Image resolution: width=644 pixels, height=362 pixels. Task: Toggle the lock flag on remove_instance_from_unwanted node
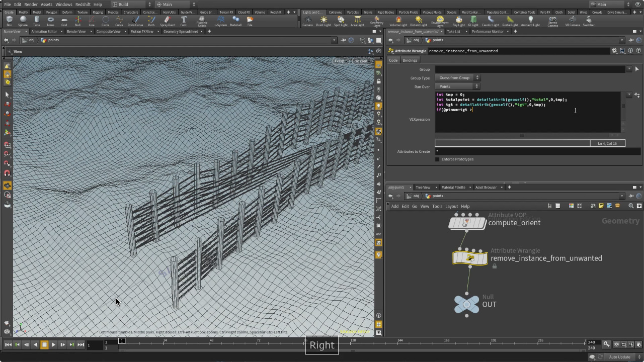(494, 265)
